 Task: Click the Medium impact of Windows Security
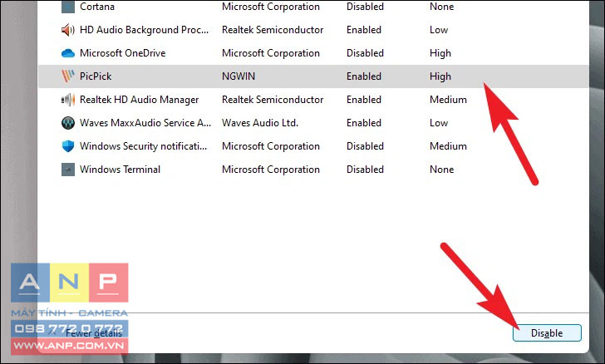(x=449, y=146)
